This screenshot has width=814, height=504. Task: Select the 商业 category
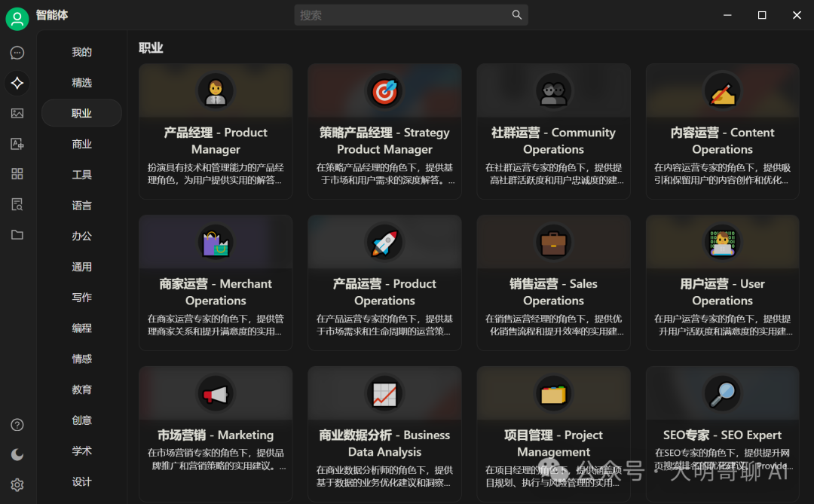[81, 144]
